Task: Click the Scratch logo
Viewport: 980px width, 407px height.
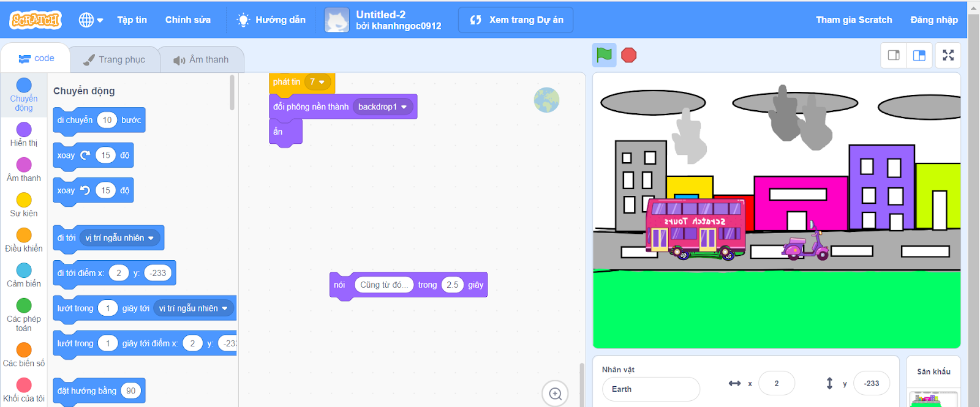Action: (x=36, y=20)
